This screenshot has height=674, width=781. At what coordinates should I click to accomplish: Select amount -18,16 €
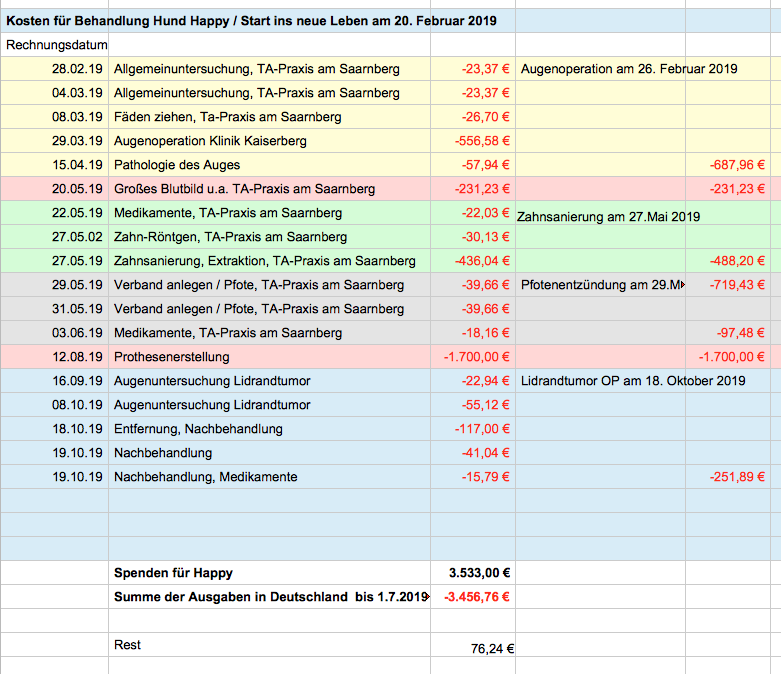click(473, 332)
